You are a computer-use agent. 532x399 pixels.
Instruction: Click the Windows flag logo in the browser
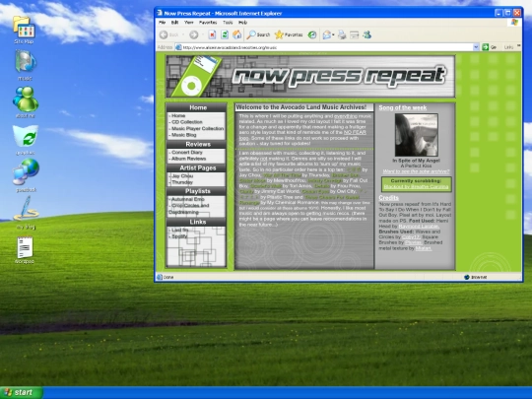pyautogui.click(x=514, y=23)
